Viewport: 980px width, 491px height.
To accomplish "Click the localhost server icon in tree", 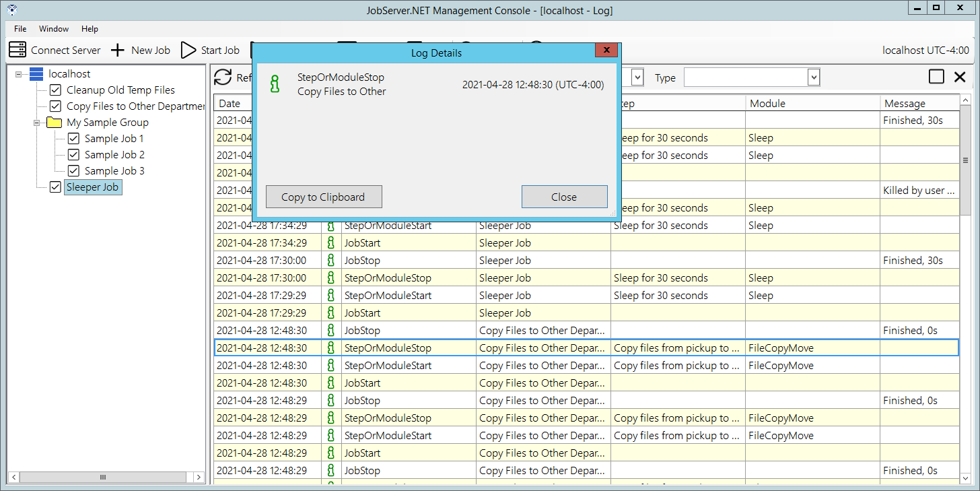I will [x=36, y=74].
